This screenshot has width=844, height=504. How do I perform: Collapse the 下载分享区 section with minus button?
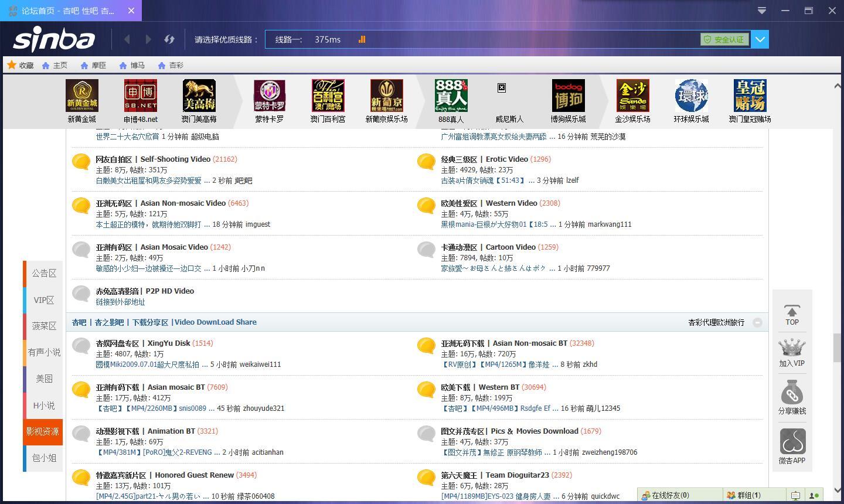click(x=757, y=322)
